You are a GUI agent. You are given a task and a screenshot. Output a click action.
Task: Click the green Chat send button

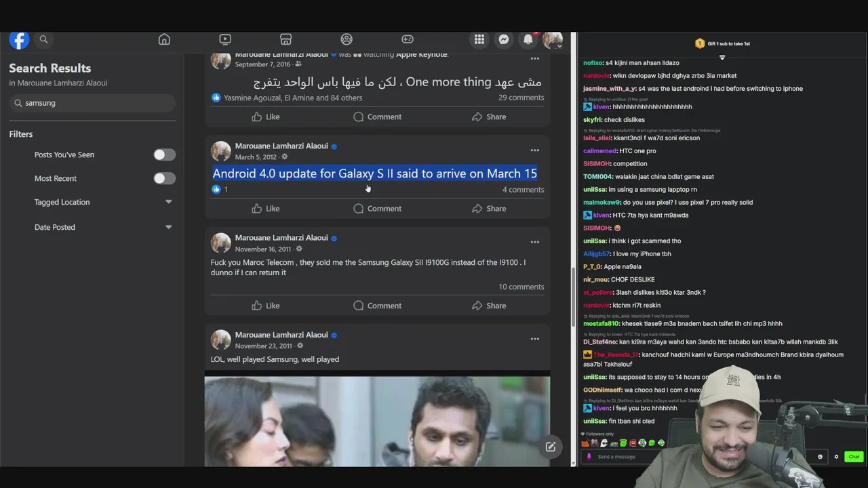(x=854, y=457)
